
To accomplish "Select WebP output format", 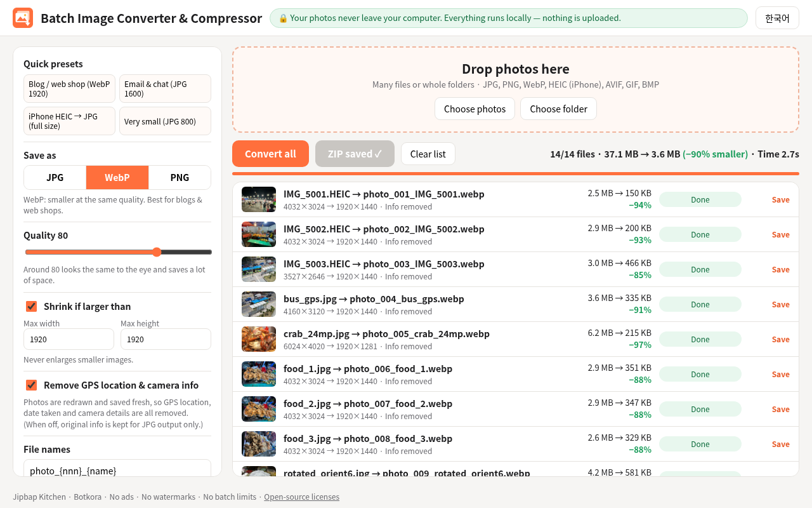I will 117,177.
